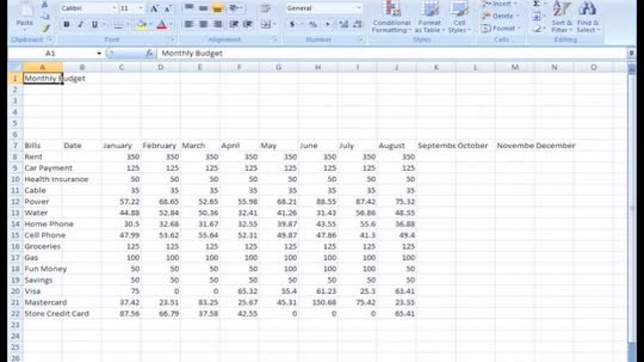Click the Increase Decimal icon

click(344, 24)
